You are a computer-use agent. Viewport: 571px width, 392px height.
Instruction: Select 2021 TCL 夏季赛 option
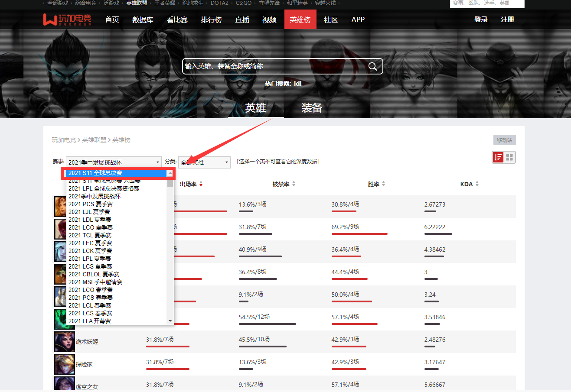coord(117,235)
